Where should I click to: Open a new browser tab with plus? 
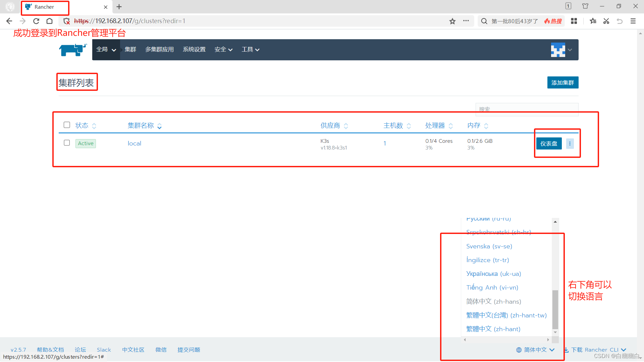coord(119,7)
